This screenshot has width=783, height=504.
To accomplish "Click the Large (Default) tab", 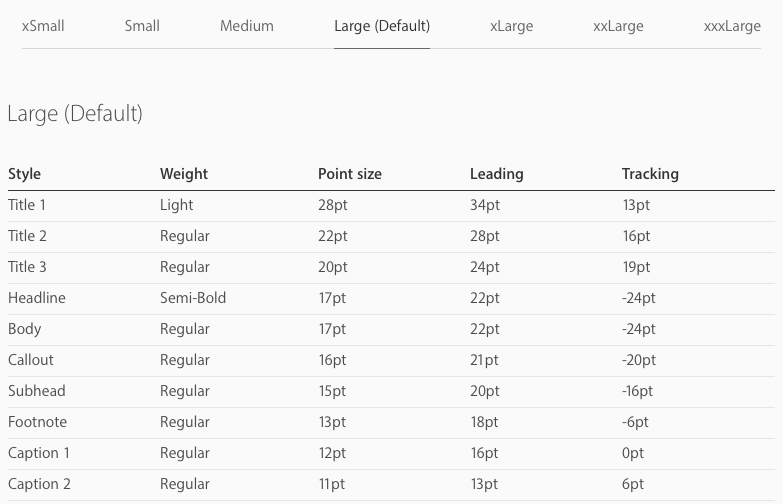I will (x=382, y=26).
